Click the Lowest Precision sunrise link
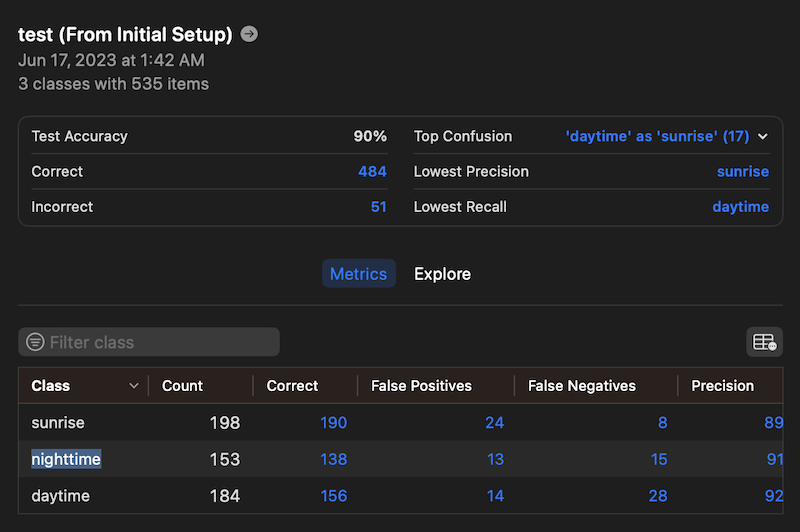 743,171
